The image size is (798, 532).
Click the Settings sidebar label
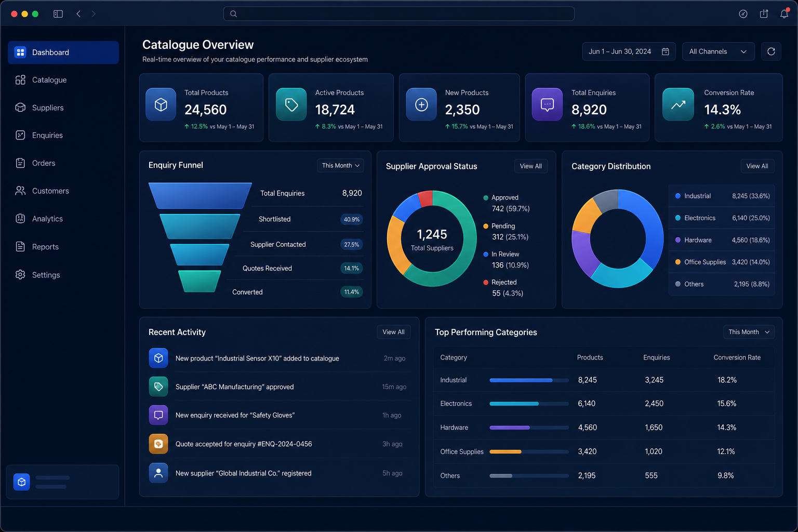(x=46, y=275)
